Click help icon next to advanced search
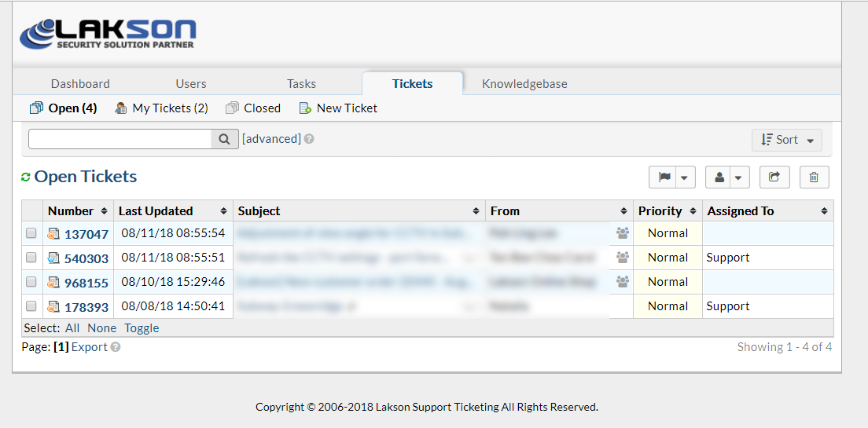868x428 pixels. pos(309,139)
